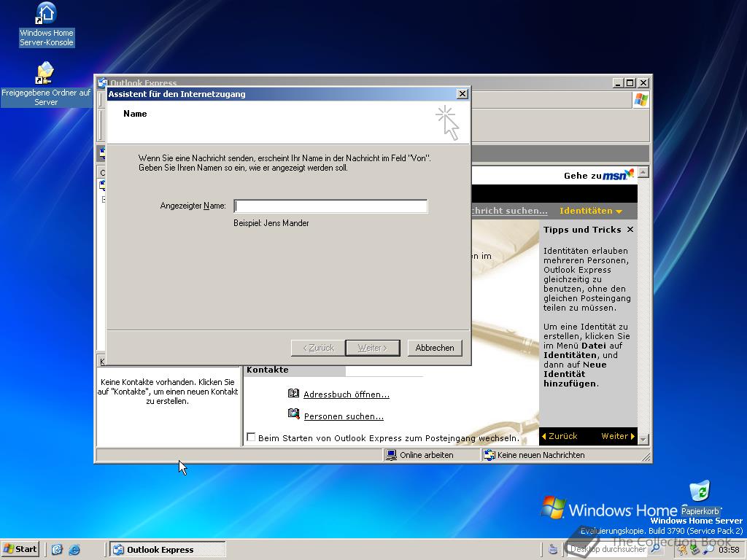Click the system tray clock 03:58
This screenshot has height=560, width=747.
(x=729, y=550)
